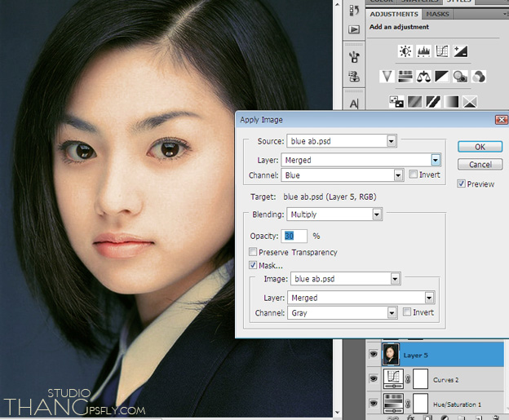Add a Posterize adjustment
Image resolution: width=509 pixels, height=420 pixels.
tap(415, 102)
